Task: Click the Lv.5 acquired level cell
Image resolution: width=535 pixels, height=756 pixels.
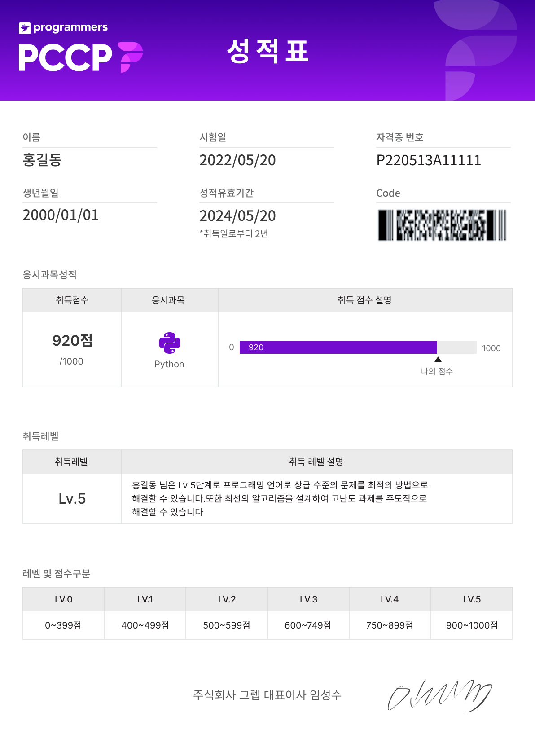Action: 72,499
